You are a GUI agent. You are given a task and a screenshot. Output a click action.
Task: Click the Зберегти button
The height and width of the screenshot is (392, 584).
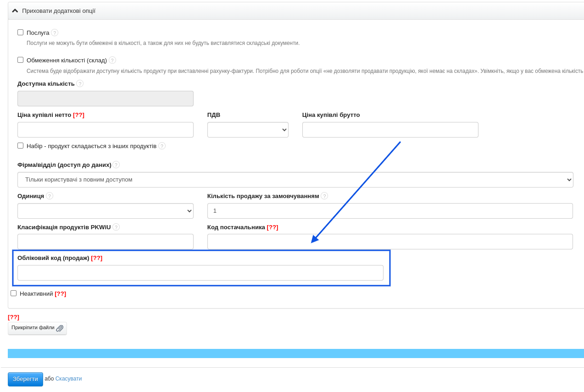pyautogui.click(x=25, y=379)
